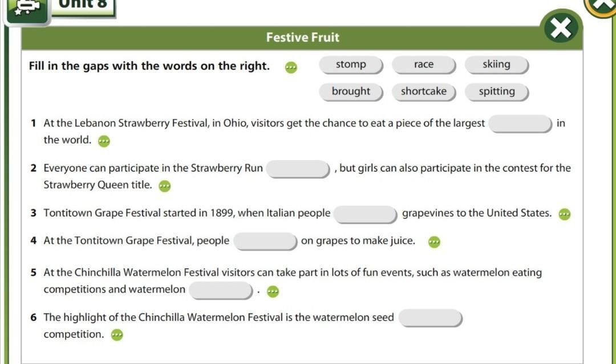
Task: Open the hint bubble after sentence 6
Action: click(x=116, y=335)
